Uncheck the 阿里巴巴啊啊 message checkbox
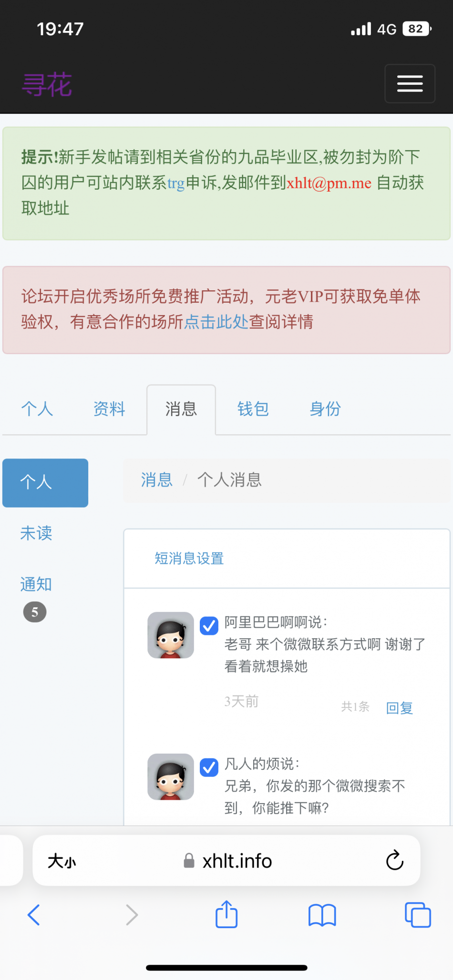Viewport: 453px width, 980px height. (x=209, y=625)
